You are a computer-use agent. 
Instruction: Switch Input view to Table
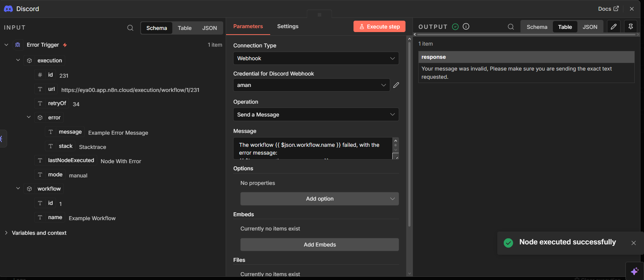coord(184,28)
